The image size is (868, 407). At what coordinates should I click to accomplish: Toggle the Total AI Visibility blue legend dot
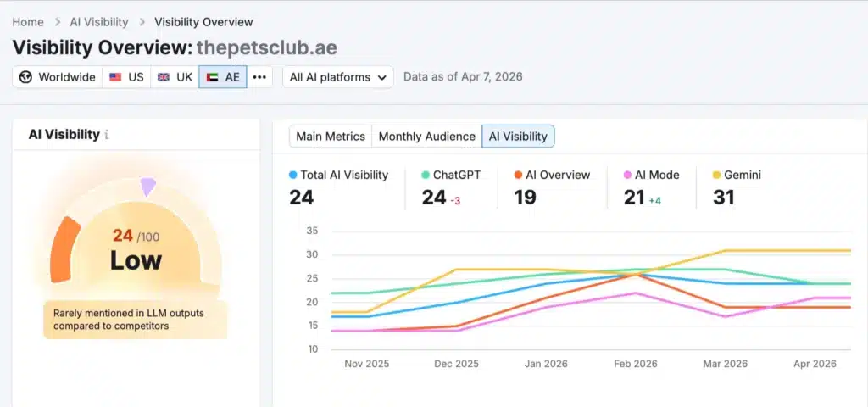[x=292, y=175]
